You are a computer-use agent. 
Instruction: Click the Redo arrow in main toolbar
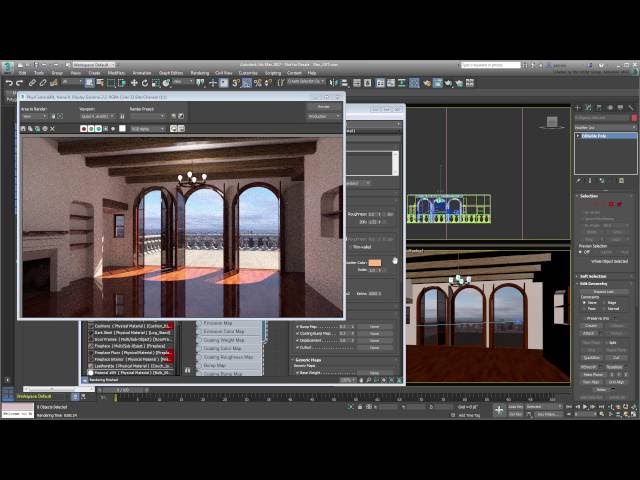coord(19,83)
